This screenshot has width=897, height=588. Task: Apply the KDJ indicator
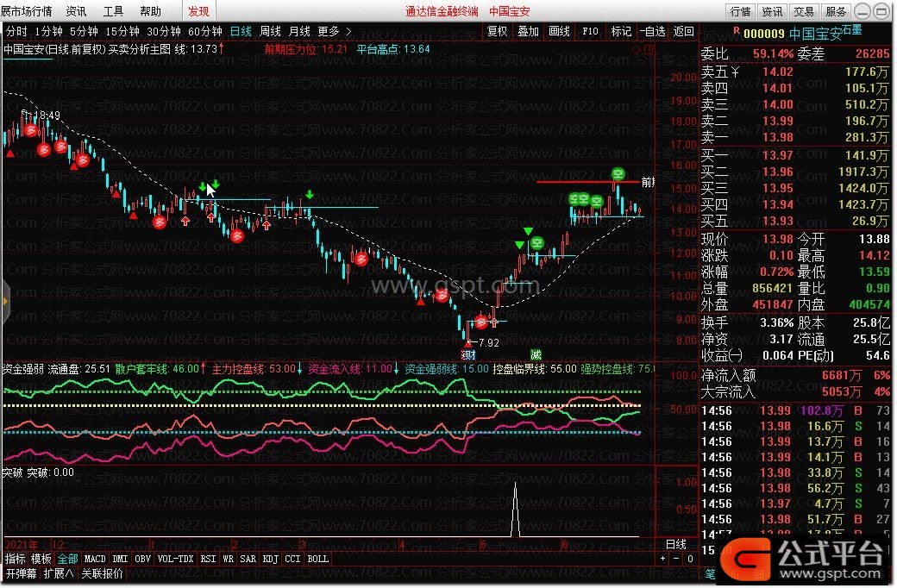(270, 559)
